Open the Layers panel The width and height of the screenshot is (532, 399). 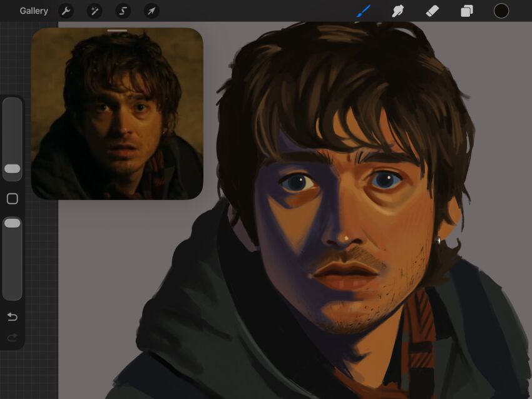(467, 11)
